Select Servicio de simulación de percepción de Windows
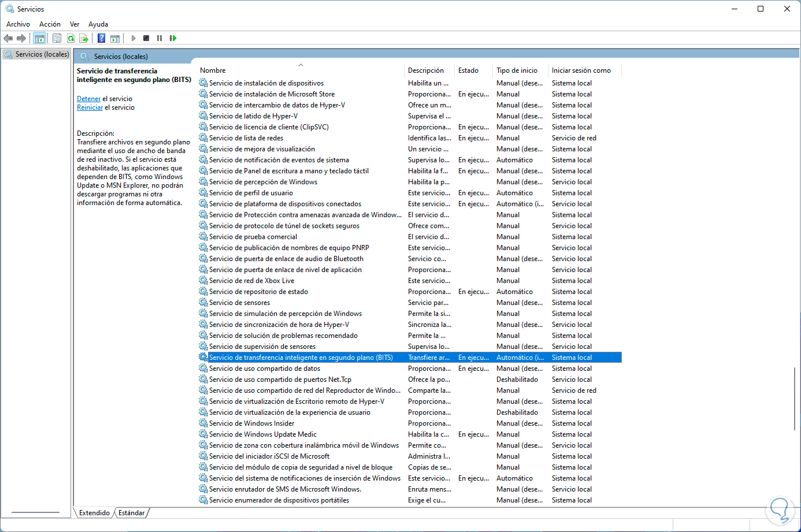Image resolution: width=801 pixels, height=532 pixels. (410, 314)
